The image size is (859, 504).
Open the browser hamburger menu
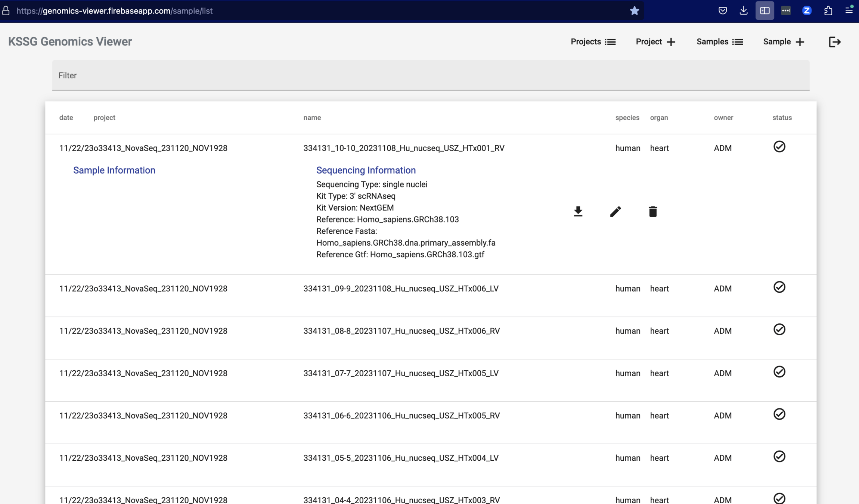(849, 11)
